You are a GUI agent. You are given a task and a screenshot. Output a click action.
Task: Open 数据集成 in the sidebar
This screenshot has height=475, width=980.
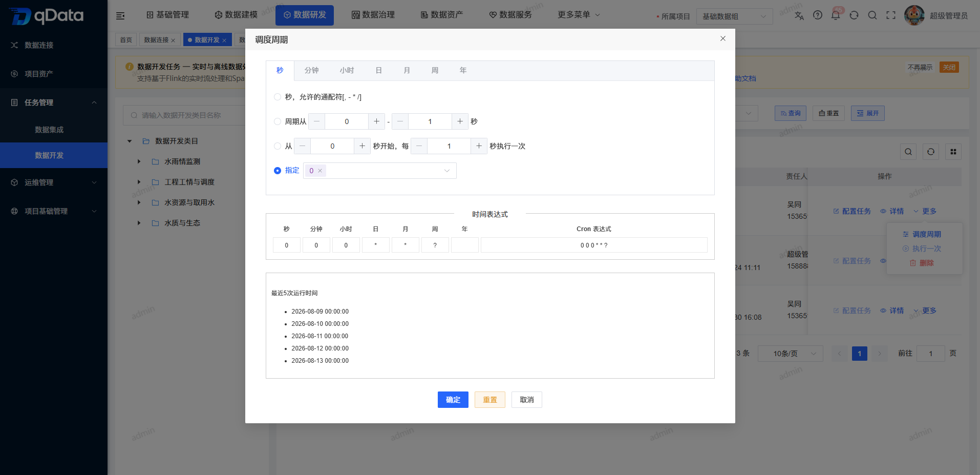tap(54, 130)
